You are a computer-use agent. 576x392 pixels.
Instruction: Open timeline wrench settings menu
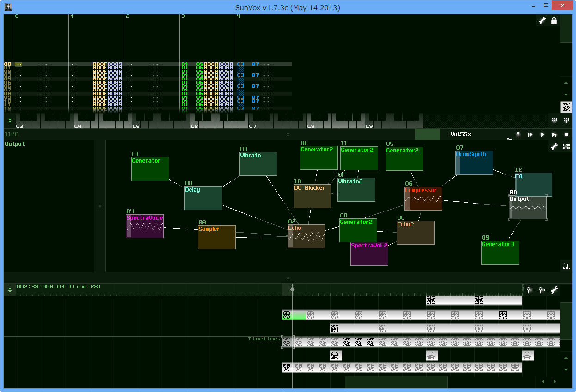pos(554,290)
